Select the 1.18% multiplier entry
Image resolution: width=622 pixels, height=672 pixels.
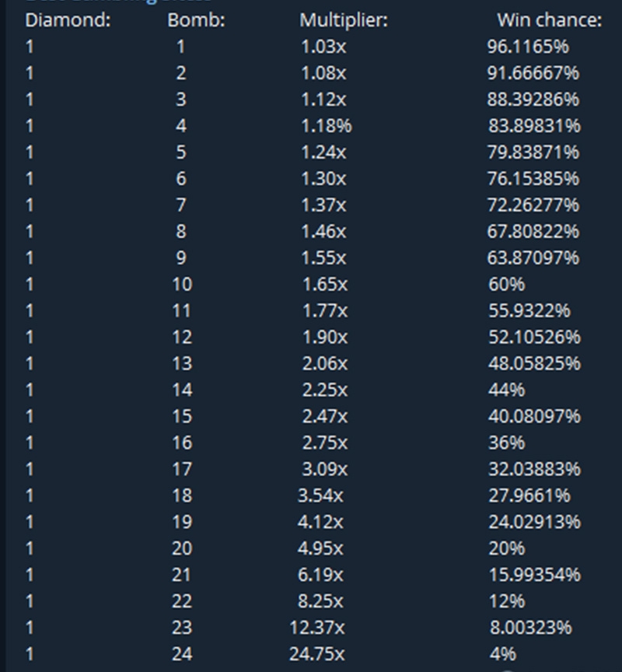tap(326, 126)
